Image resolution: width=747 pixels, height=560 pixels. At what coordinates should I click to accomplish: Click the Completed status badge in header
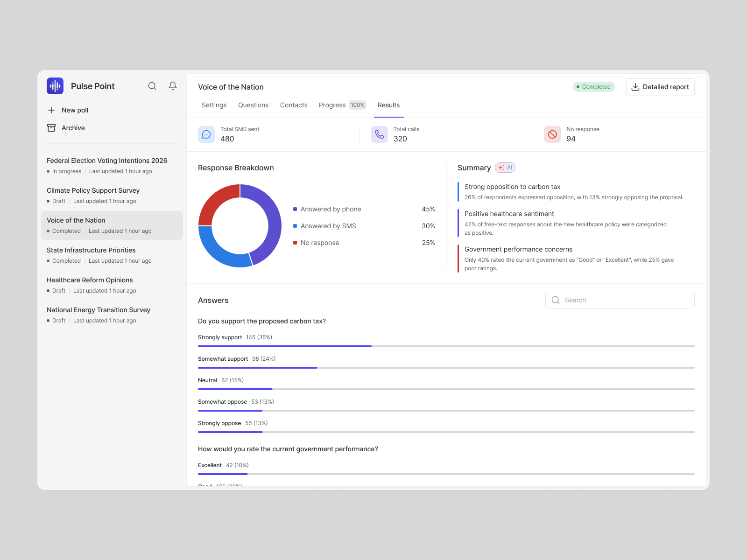(594, 87)
